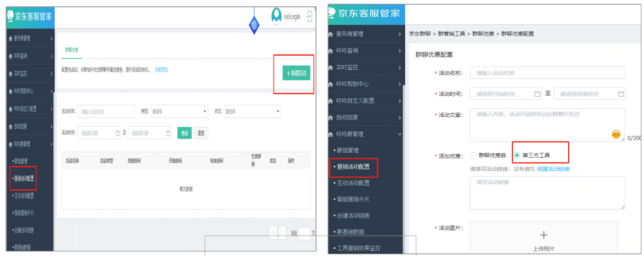This screenshot has width=644, height=256.
Task: Click the 上传照片 upload area
Action: point(544,238)
